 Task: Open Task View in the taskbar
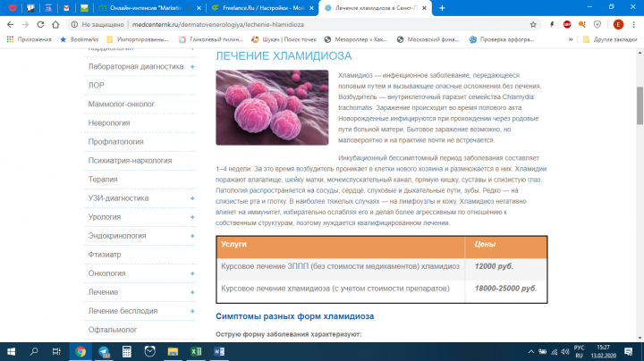coord(56,351)
